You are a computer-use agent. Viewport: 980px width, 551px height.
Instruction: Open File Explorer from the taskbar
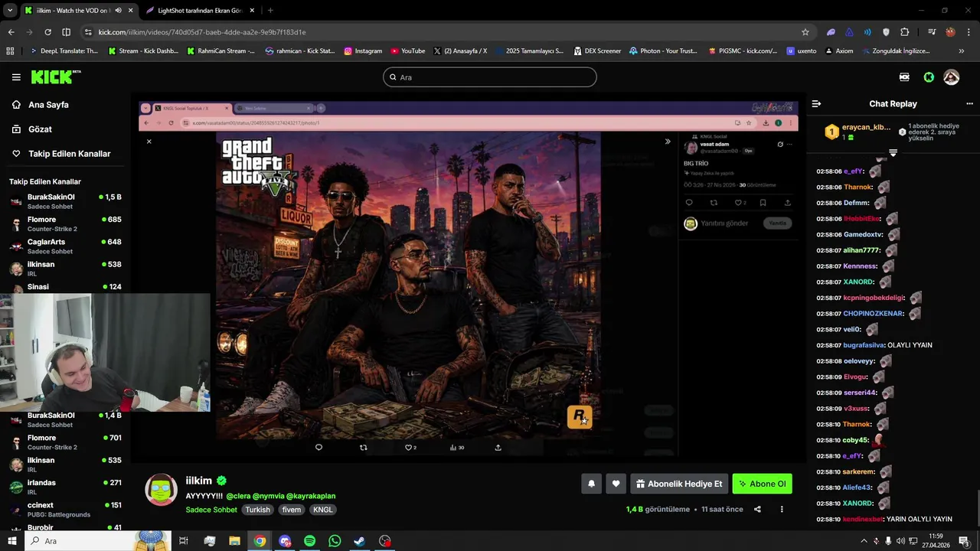[x=234, y=541]
